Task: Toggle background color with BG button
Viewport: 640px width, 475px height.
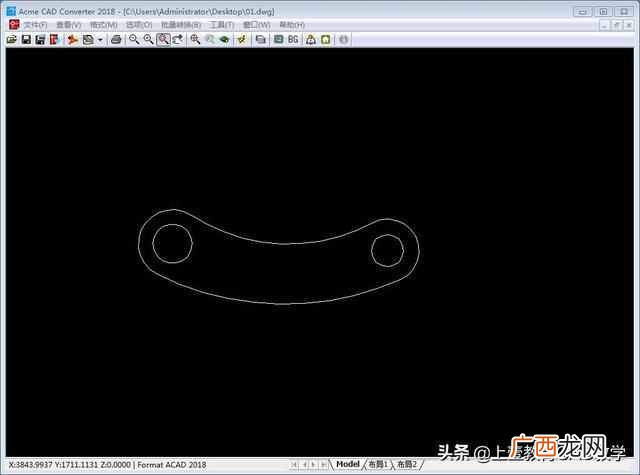Action: pos(293,40)
